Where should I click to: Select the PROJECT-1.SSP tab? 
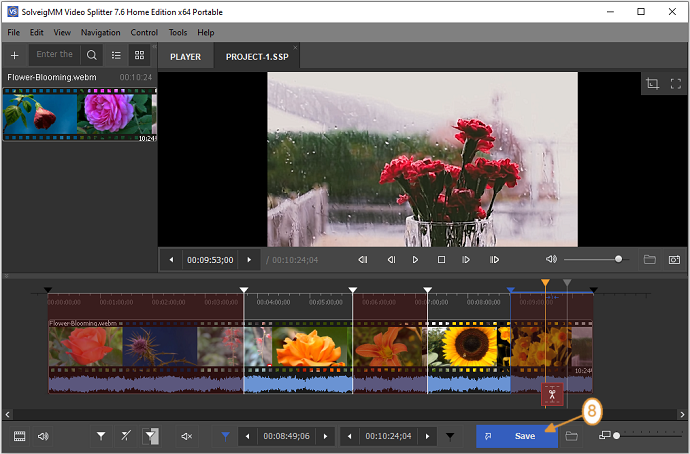tap(257, 57)
